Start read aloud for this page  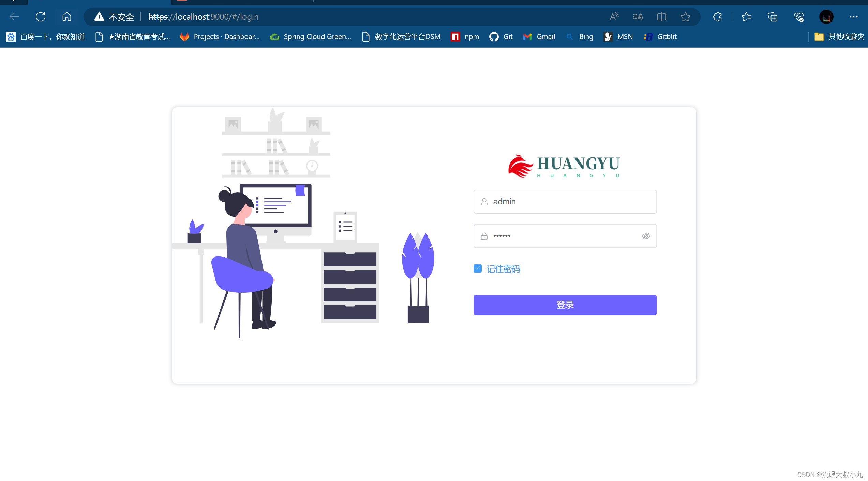pyautogui.click(x=614, y=16)
